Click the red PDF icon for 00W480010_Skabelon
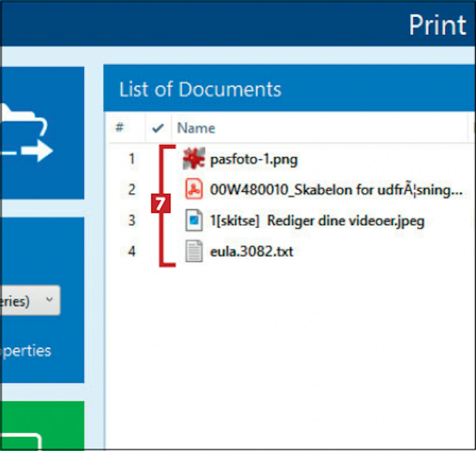 pos(194,189)
